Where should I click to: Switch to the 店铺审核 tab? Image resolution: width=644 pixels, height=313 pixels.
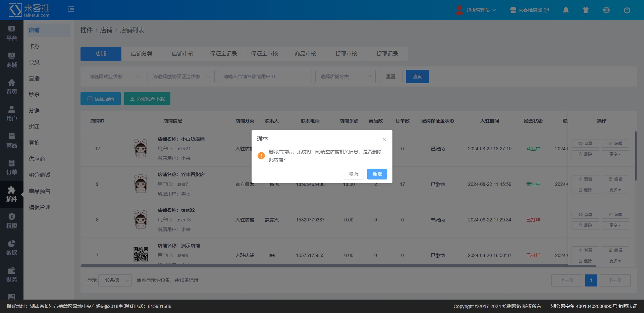coord(182,54)
